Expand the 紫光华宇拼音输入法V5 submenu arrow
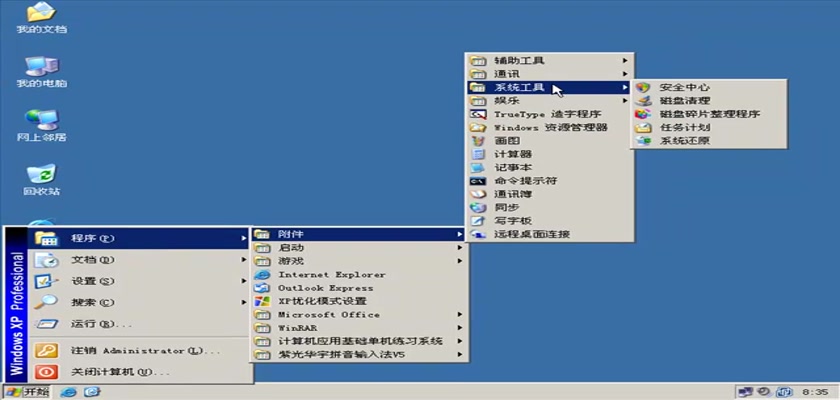 point(460,354)
